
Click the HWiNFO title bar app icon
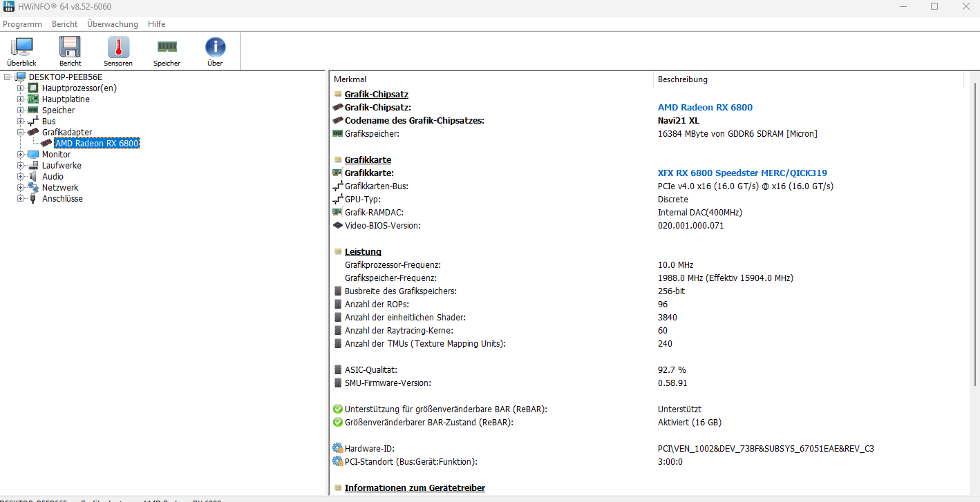pyautogui.click(x=9, y=6)
